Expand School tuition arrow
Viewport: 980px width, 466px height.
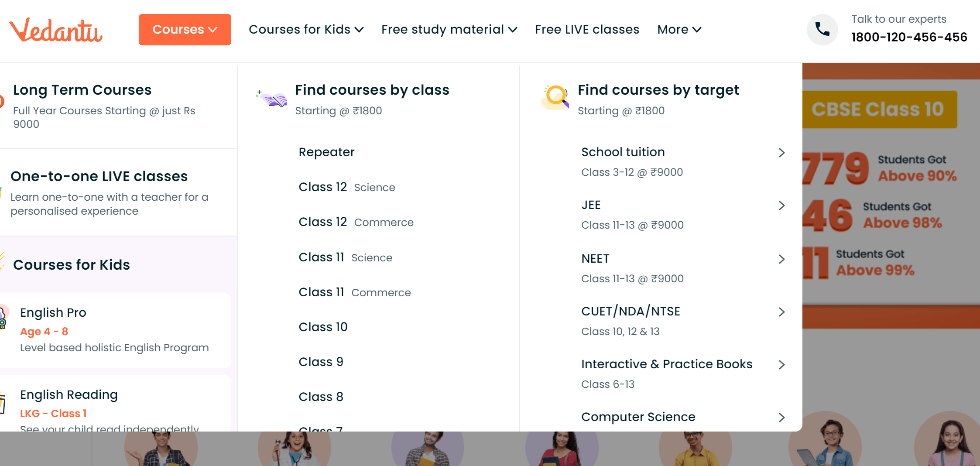coord(781,153)
